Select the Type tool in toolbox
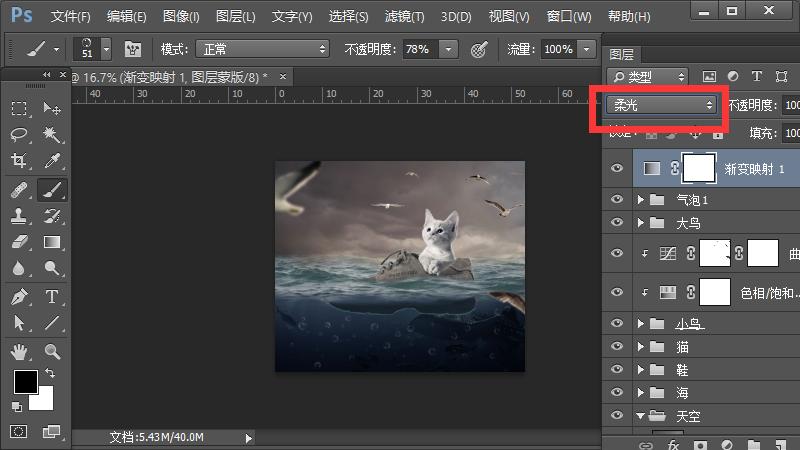Image resolution: width=800 pixels, height=450 pixels. click(x=52, y=297)
